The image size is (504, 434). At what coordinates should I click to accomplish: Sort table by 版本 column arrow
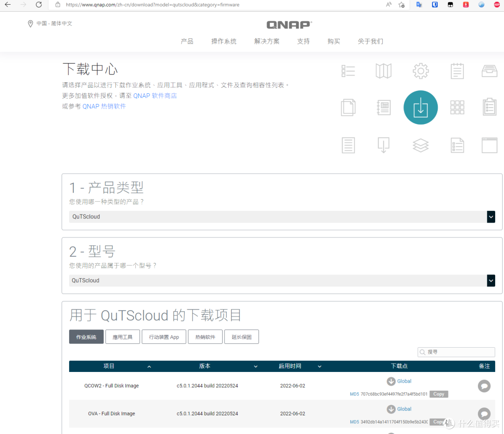pyautogui.click(x=256, y=367)
